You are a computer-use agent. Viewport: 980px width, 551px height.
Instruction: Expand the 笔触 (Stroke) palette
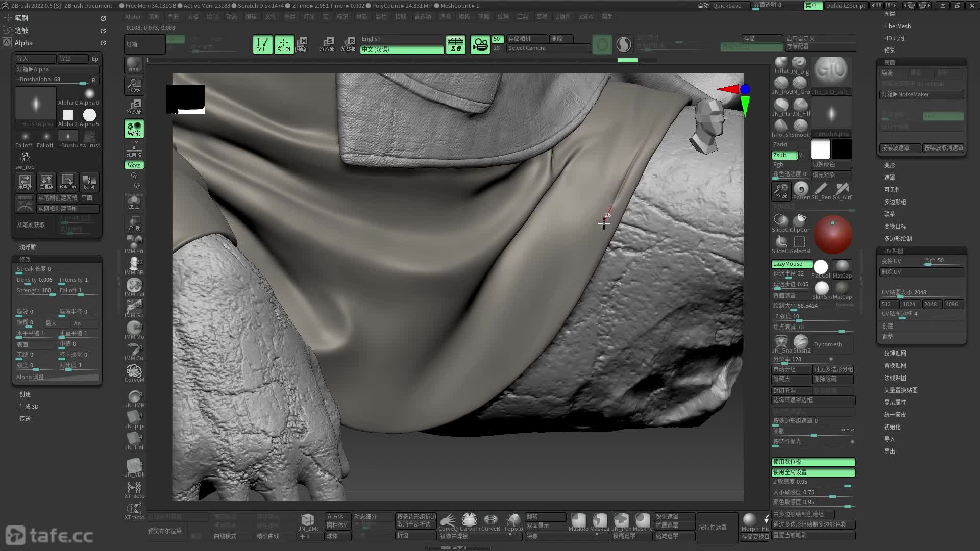(21, 31)
